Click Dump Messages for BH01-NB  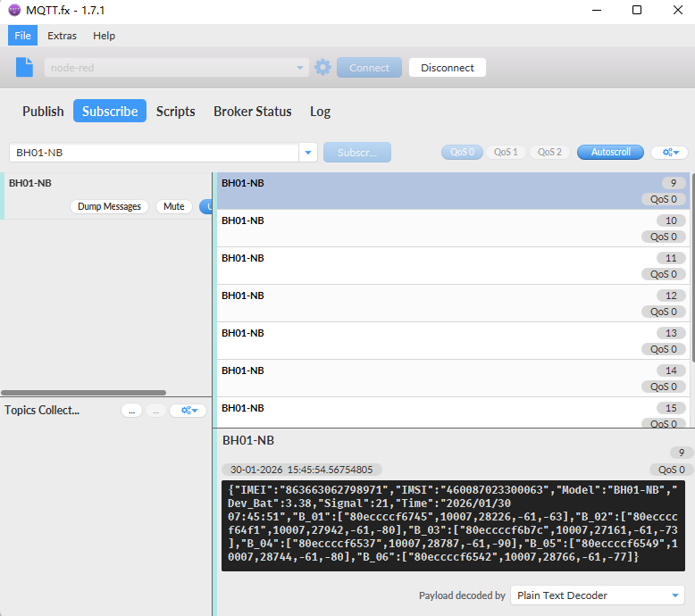(109, 206)
